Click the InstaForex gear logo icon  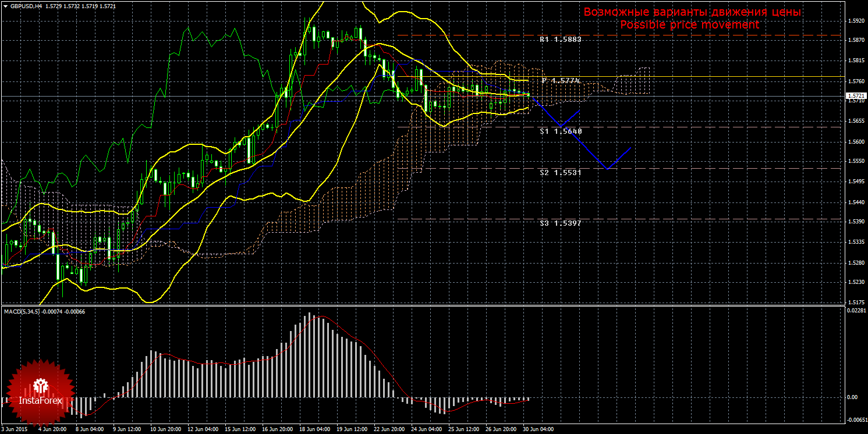pyautogui.click(x=40, y=385)
